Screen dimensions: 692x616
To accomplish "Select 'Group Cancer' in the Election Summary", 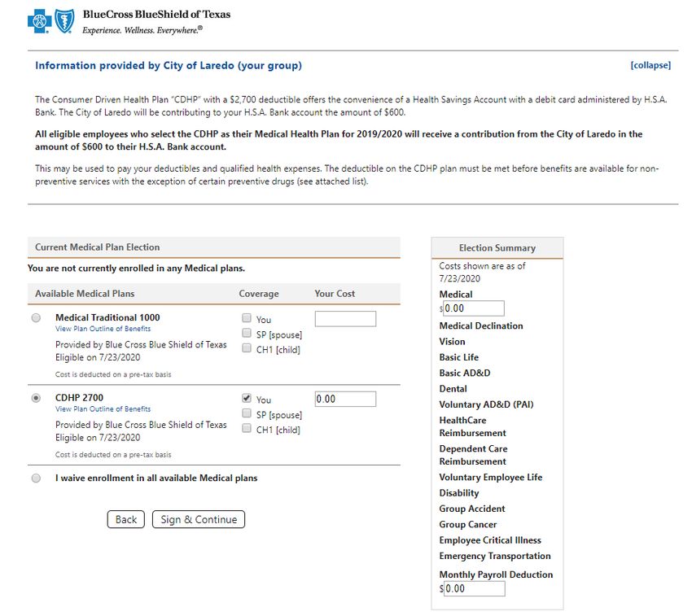I will [x=468, y=525].
